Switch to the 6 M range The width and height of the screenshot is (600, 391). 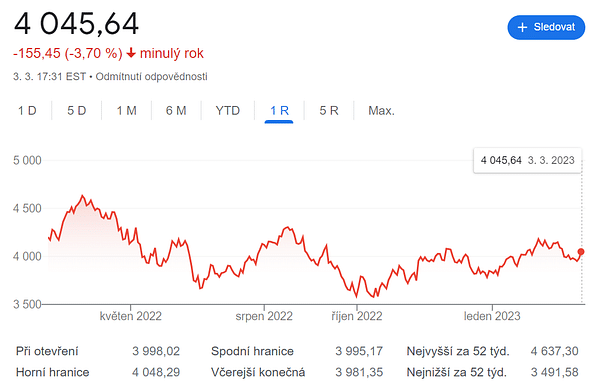[176, 111]
